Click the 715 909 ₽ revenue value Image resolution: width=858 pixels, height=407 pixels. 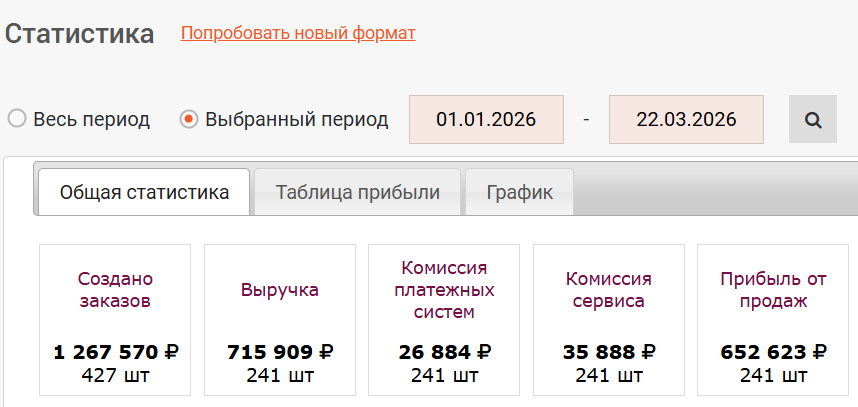pos(280,352)
